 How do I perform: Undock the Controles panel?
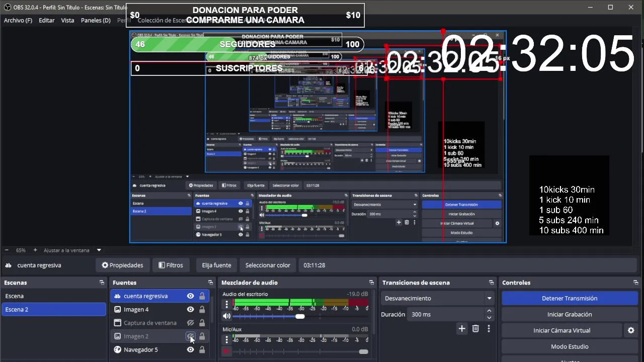636,283
